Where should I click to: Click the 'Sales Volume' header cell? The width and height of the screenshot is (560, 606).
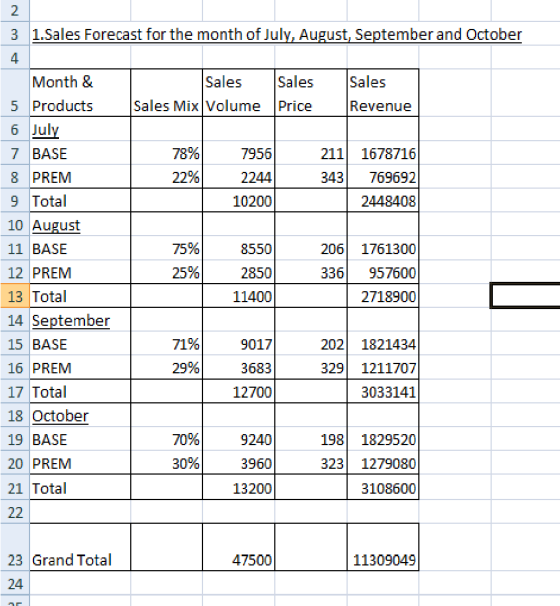238,93
